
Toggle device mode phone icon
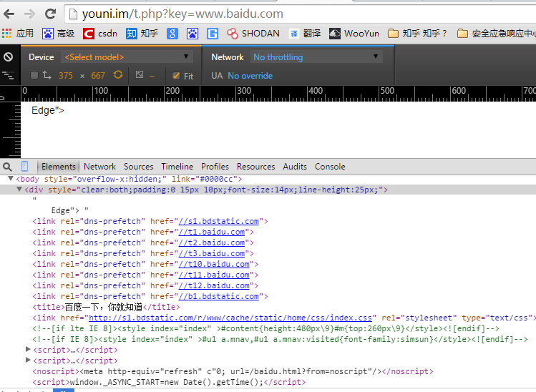tap(24, 167)
